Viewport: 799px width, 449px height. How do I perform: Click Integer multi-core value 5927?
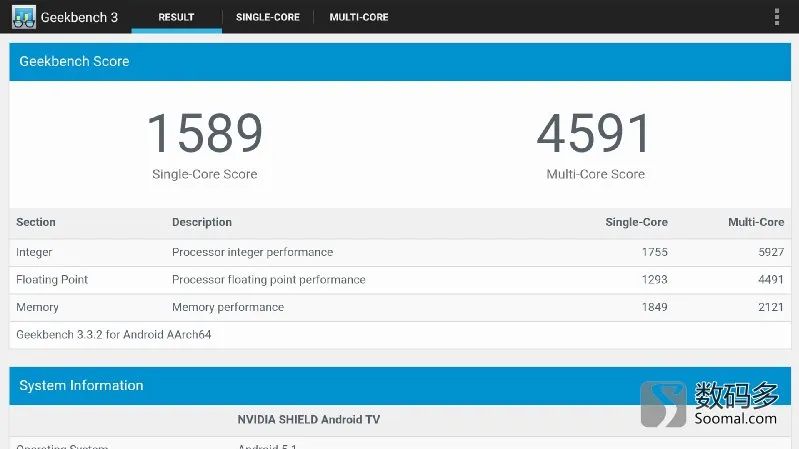coord(771,252)
